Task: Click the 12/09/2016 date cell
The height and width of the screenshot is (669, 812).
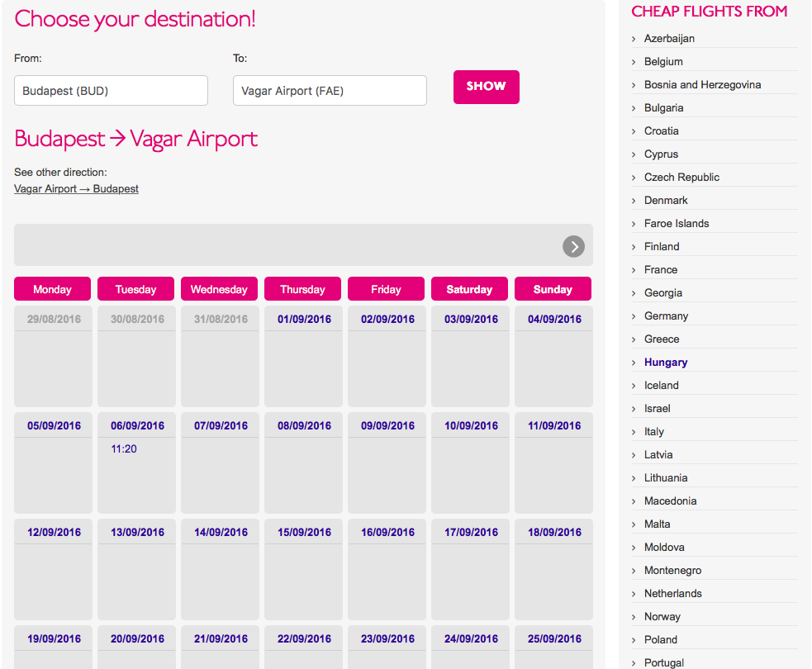Action: (x=54, y=570)
